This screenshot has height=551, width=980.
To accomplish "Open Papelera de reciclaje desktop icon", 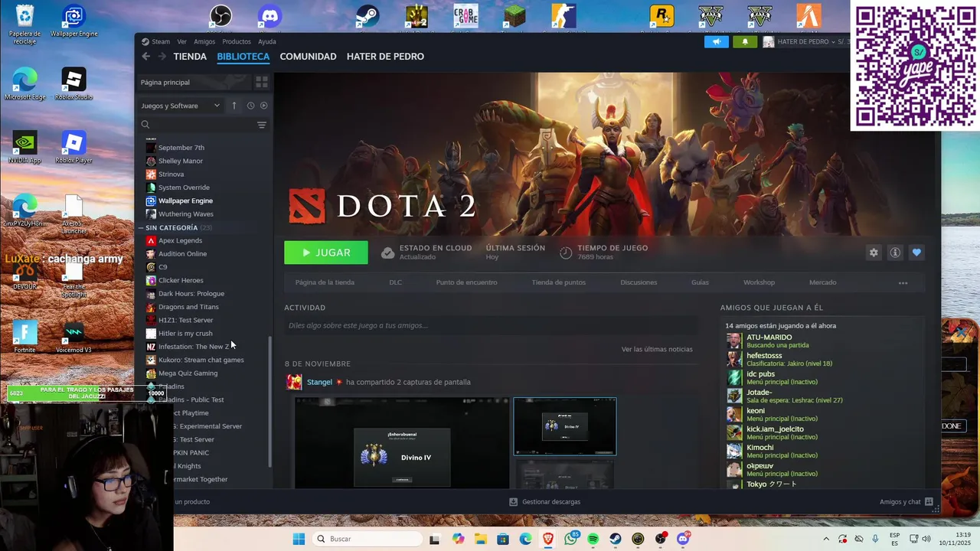I will pos(24,23).
